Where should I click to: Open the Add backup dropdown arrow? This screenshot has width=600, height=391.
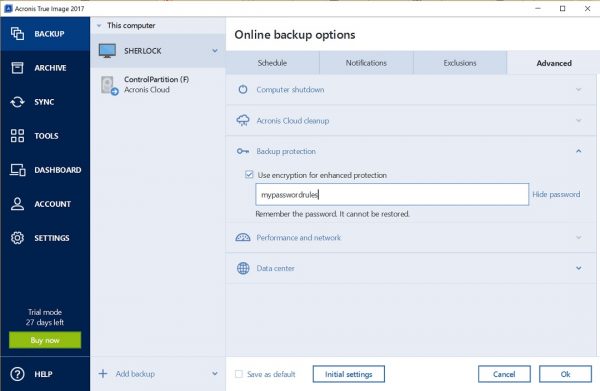coord(215,373)
